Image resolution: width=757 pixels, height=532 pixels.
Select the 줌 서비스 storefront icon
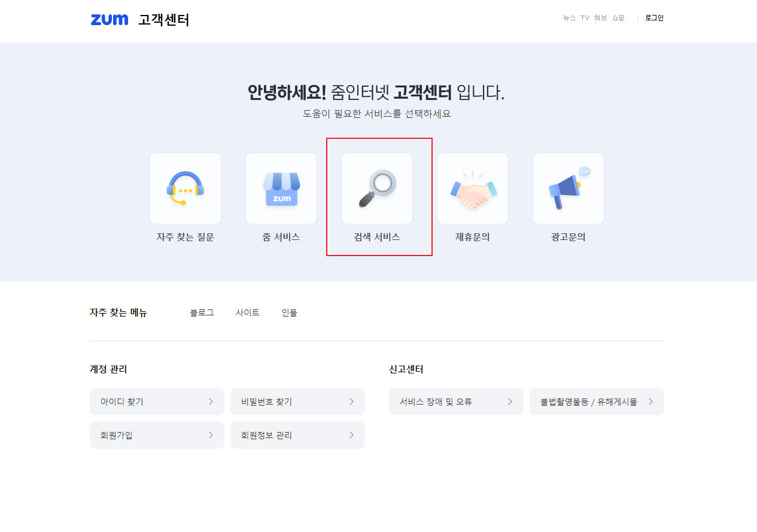click(x=281, y=188)
